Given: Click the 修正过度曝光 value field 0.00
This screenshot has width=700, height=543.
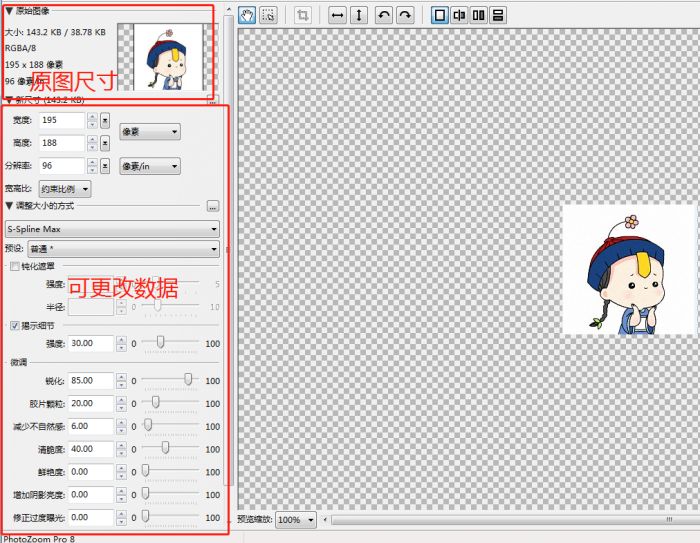Looking at the screenshot, I should (x=91, y=518).
